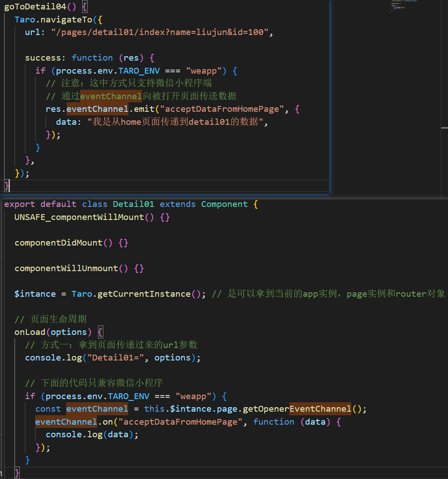Click the highlighted eventChannel inside the Chinese comment
Image resolution: width=448 pixels, height=479 pixels.
(x=111, y=96)
